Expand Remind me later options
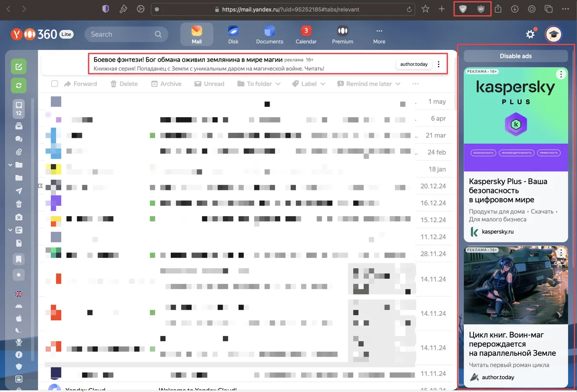The width and height of the screenshot is (577, 392). pos(369,84)
